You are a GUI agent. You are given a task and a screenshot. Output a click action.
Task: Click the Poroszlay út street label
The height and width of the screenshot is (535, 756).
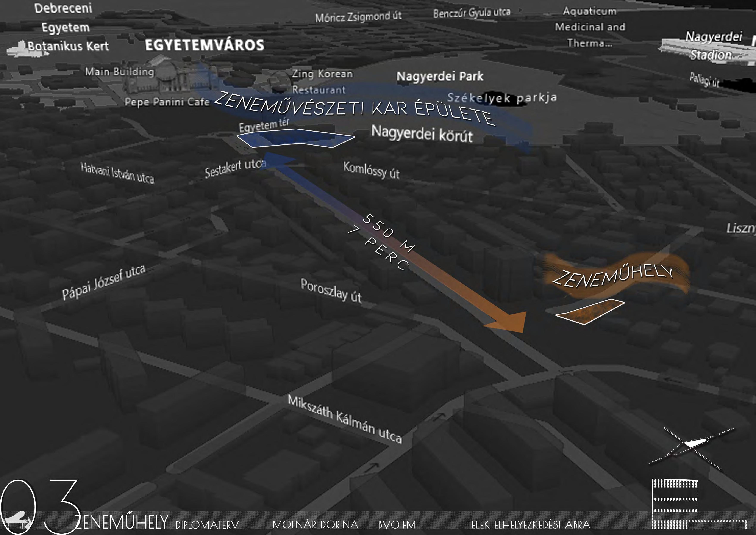point(331,290)
